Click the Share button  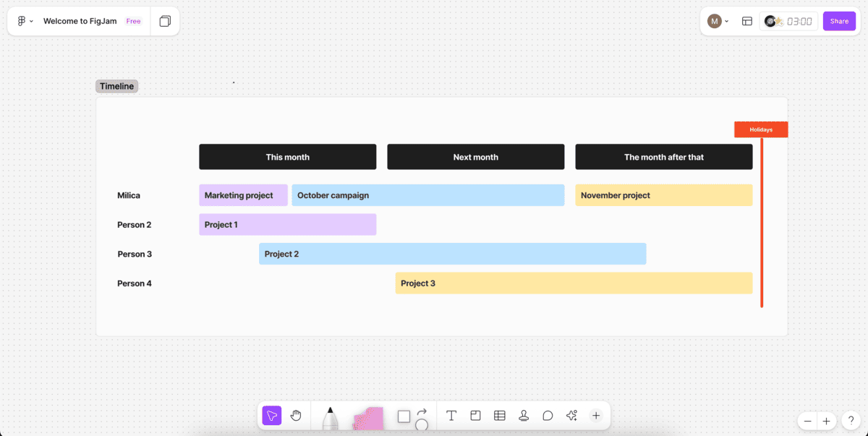click(839, 22)
